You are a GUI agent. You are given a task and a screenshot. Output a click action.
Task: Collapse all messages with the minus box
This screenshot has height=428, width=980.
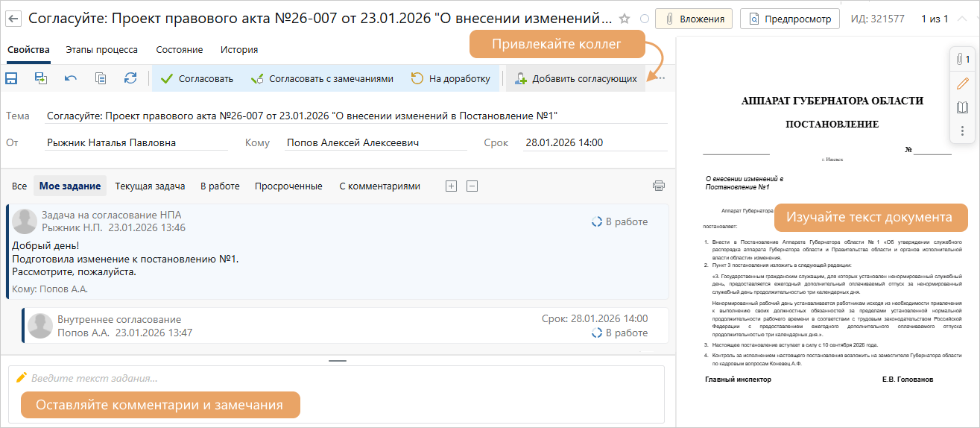click(x=472, y=186)
